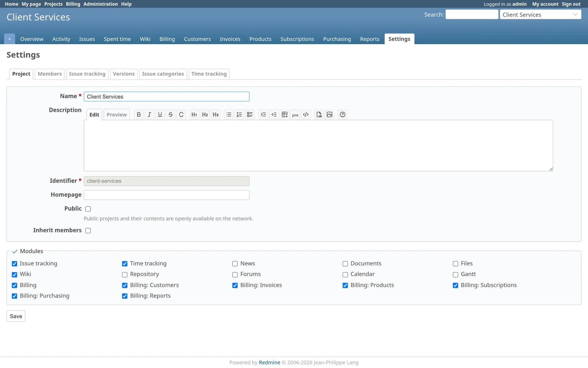The height and width of the screenshot is (368, 588).
Task: Uncheck the Issue tracking module
Action: [14, 264]
